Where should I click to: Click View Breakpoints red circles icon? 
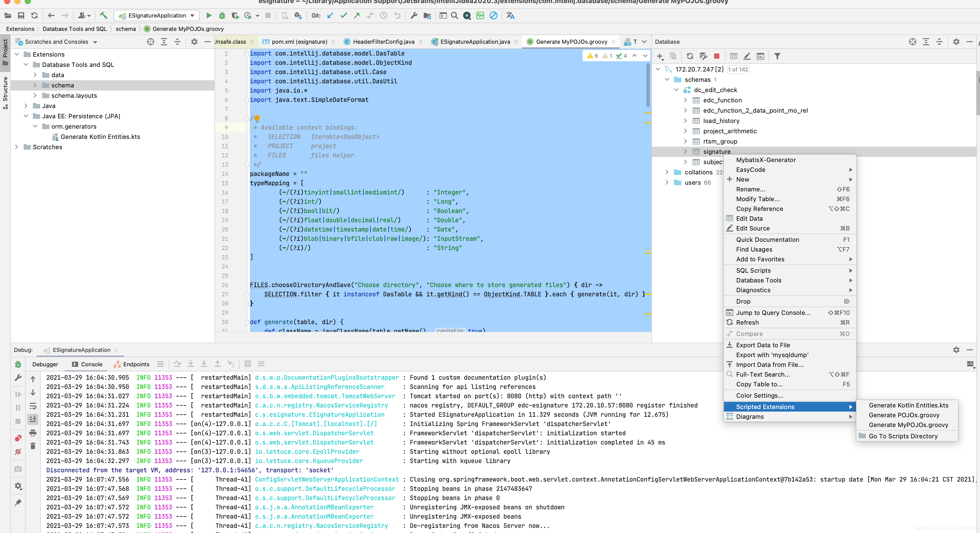[x=18, y=438]
